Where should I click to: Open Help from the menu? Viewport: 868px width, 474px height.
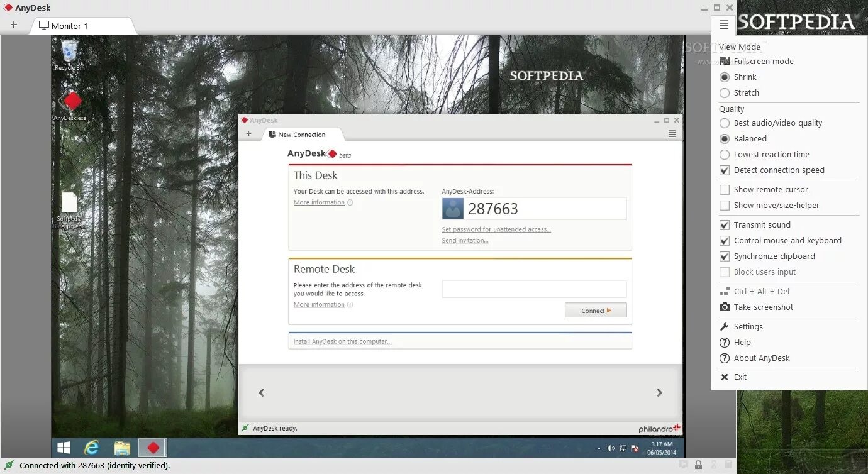coord(742,343)
